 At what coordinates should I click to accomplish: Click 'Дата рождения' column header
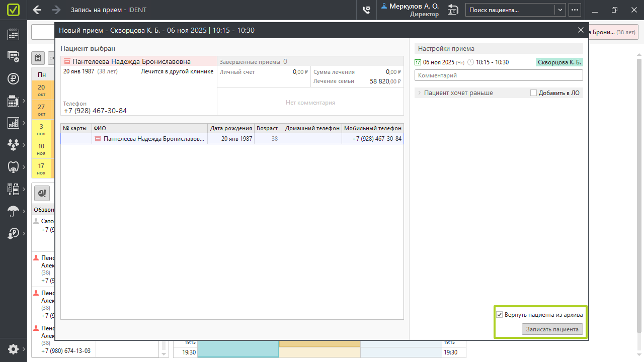(x=231, y=128)
